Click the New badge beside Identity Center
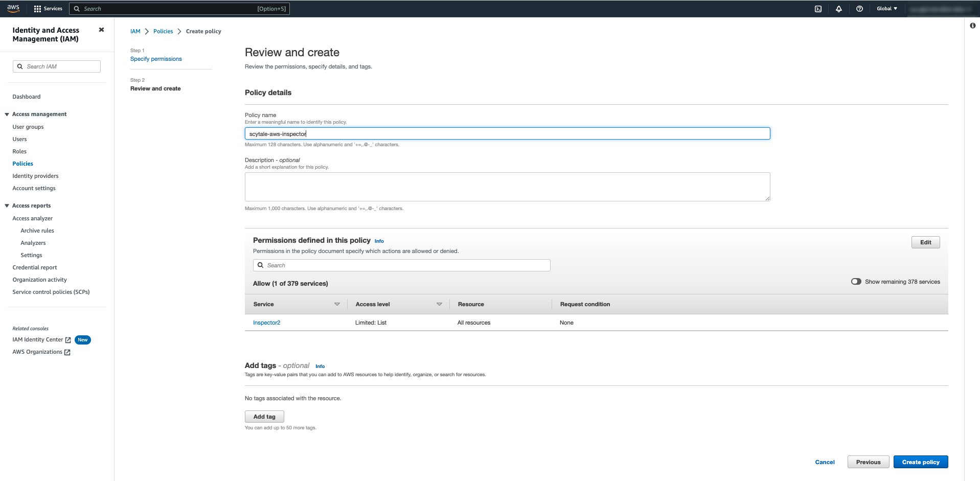Viewport: 980px width, 481px height. tap(83, 340)
